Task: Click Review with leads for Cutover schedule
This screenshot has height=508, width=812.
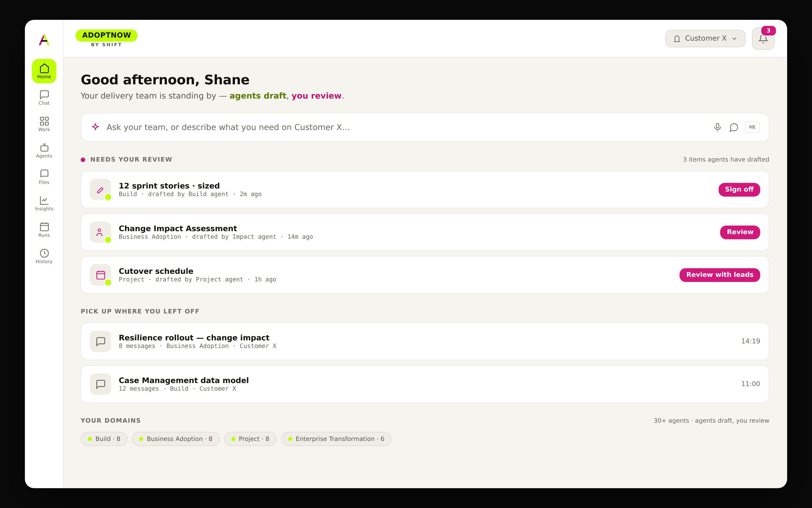Action: pos(720,275)
